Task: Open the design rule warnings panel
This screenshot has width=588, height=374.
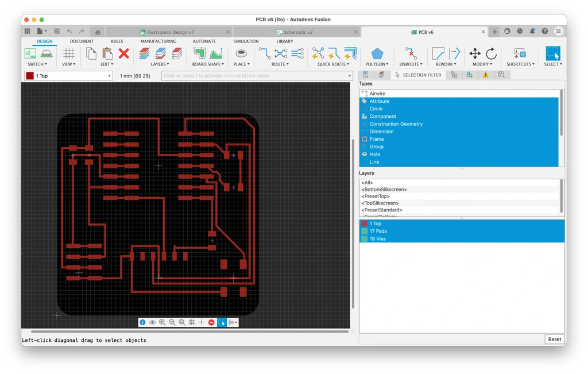Action: tap(486, 75)
